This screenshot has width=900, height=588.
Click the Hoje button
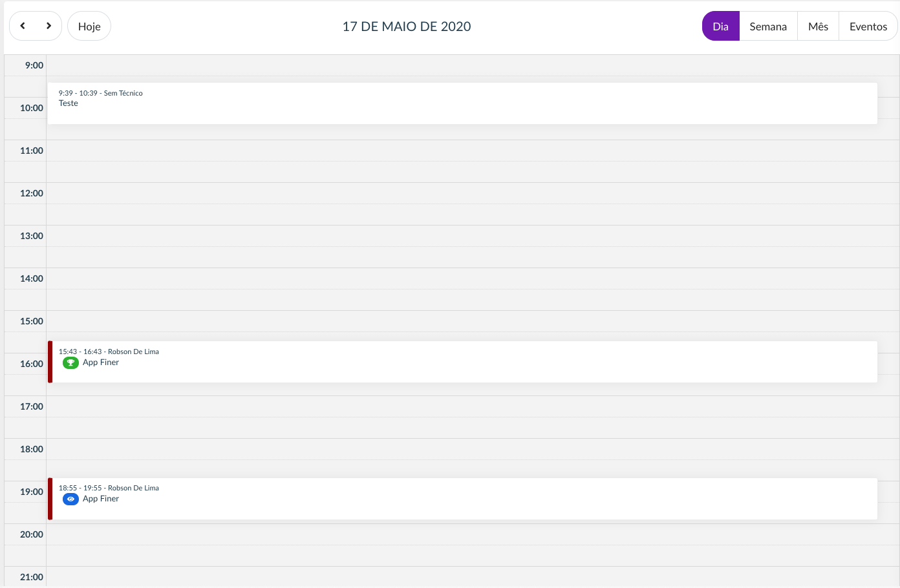click(x=89, y=26)
